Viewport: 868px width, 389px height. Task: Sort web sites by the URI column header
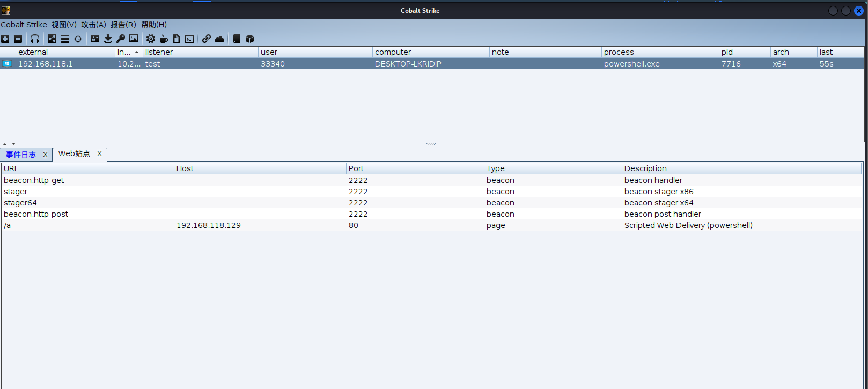pos(88,168)
